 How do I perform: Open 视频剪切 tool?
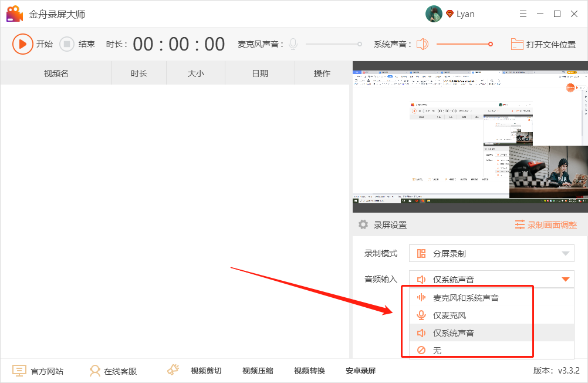pyautogui.click(x=206, y=371)
